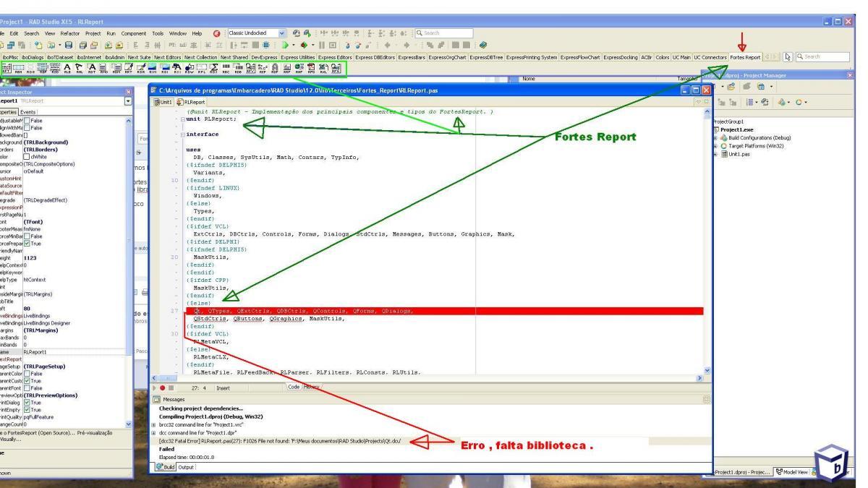Expand brcc32 command line message
The height and width of the screenshot is (488, 868).
tap(154, 426)
